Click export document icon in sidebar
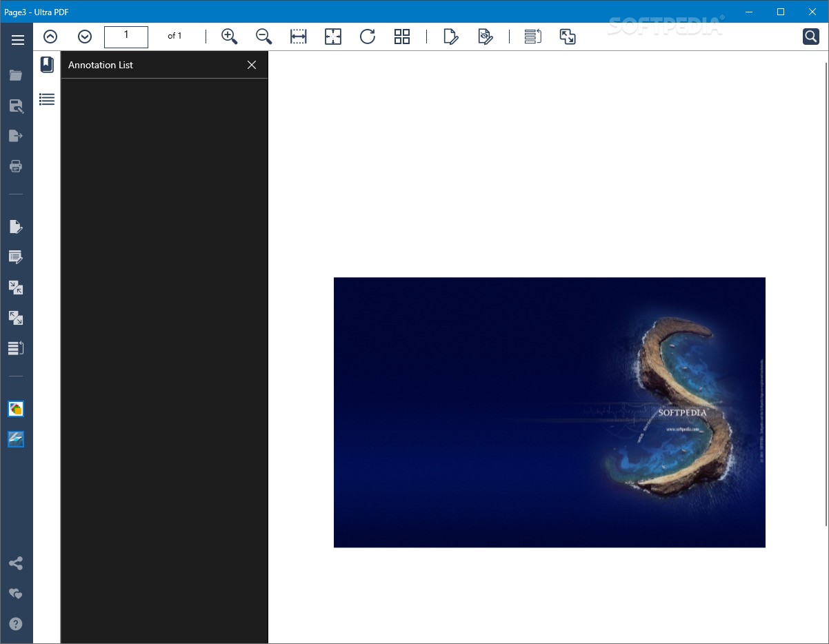 [16, 136]
